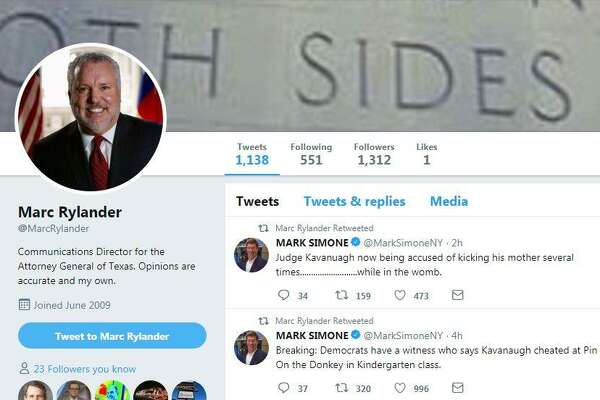
Task: Reply to the Kavanuagh womb tweet
Action: pyautogui.click(x=284, y=295)
